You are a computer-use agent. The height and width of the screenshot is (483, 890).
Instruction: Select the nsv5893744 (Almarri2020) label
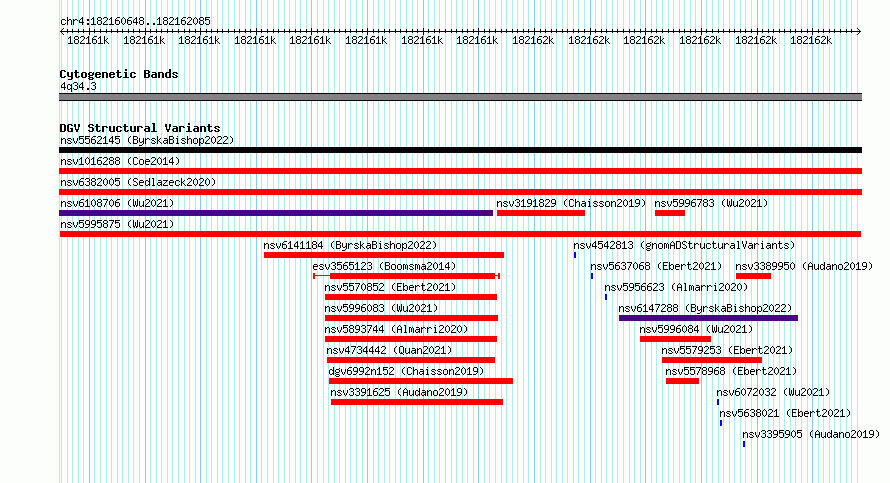(x=396, y=329)
